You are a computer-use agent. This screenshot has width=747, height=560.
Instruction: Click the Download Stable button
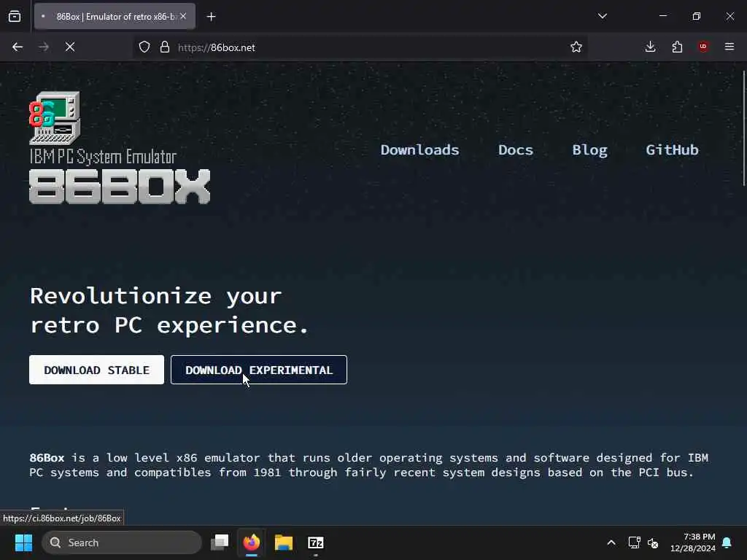(97, 370)
